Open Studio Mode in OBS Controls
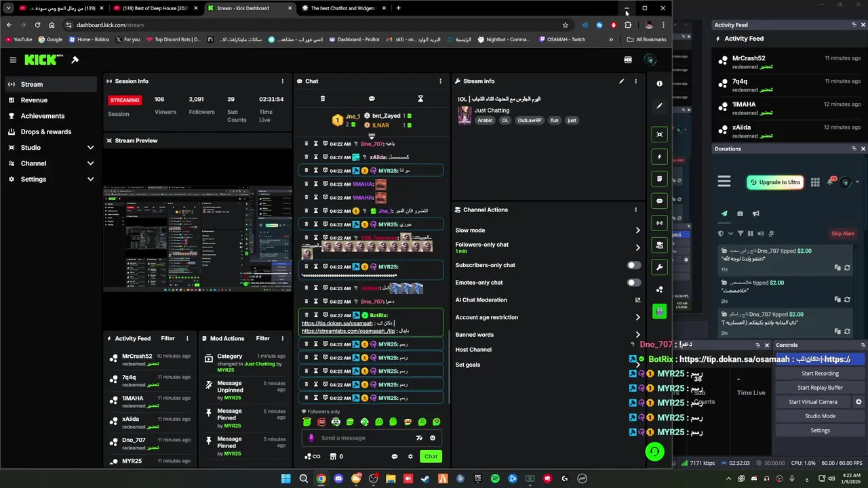868x488 pixels. [x=820, y=416]
